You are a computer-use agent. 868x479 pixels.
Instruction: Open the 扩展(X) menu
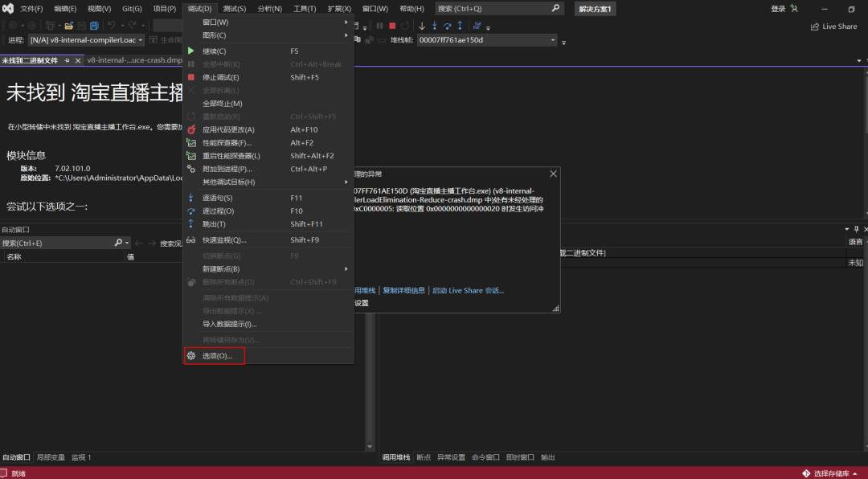click(339, 9)
